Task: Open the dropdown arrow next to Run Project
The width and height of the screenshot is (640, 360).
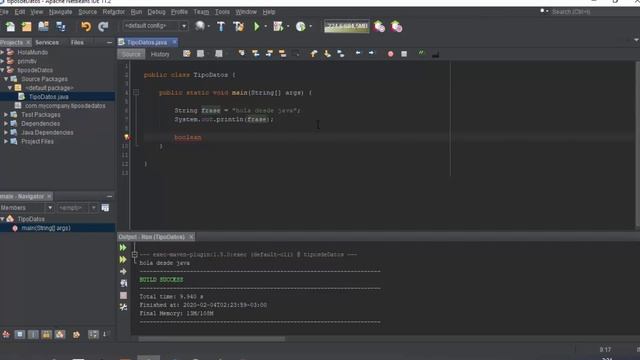Action: point(266,27)
